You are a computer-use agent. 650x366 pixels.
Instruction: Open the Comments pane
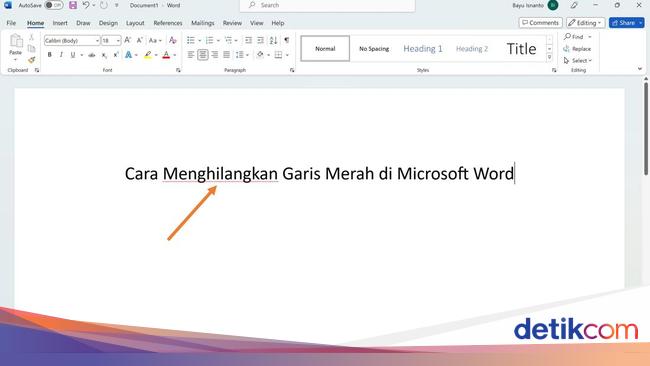click(x=541, y=23)
